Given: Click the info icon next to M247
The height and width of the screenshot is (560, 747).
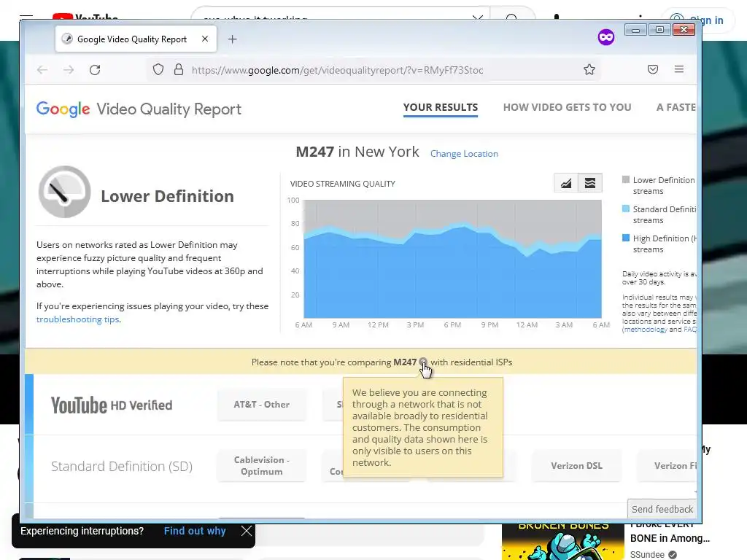Looking at the screenshot, I should tap(423, 362).
